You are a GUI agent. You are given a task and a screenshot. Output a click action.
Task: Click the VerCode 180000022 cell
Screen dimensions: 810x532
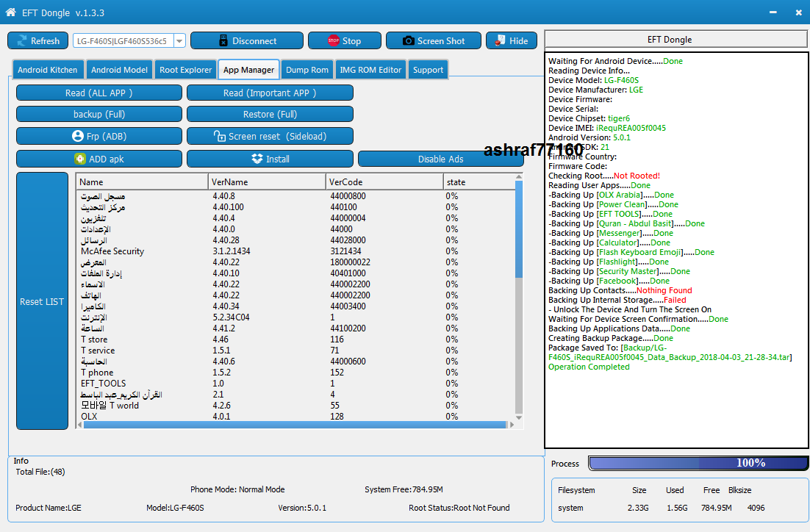pyautogui.click(x=351, y=262)
